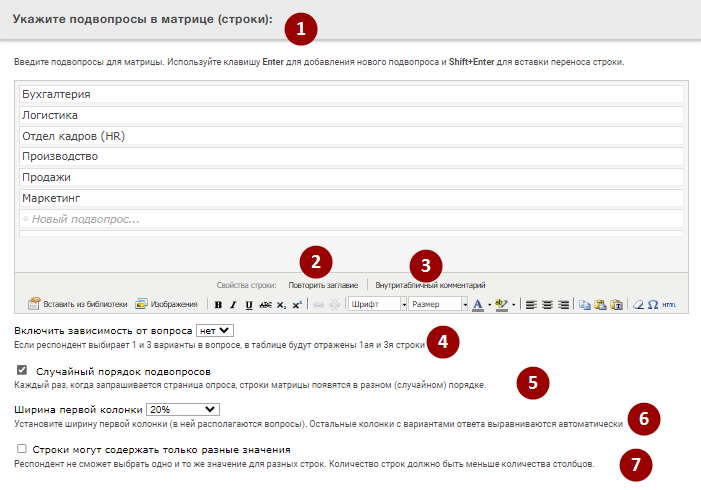This screenshot has height=490, width=701.
Task: Click the Strikethrough formatting icon
Action: (265, 304)
